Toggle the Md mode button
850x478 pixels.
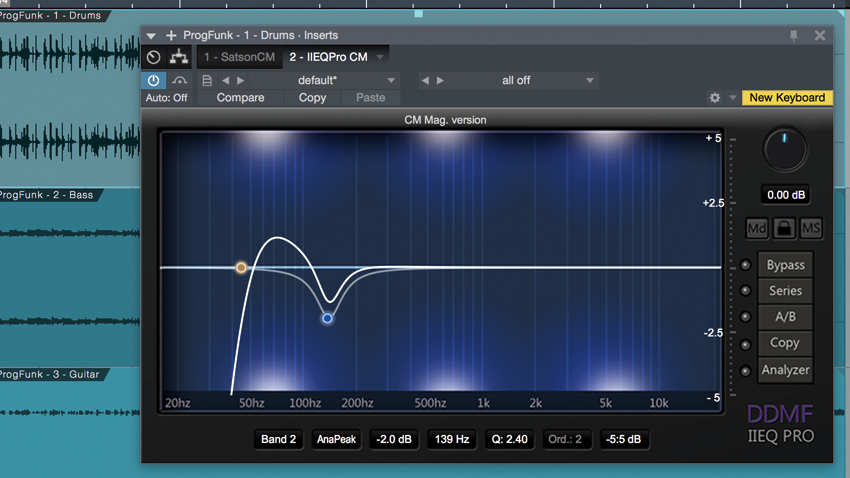click(x=757, y=228)
